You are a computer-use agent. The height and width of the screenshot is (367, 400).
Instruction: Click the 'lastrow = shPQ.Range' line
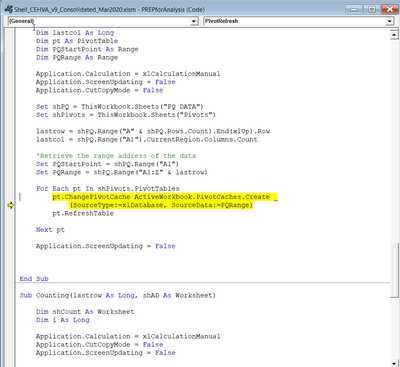click(153, 131)
